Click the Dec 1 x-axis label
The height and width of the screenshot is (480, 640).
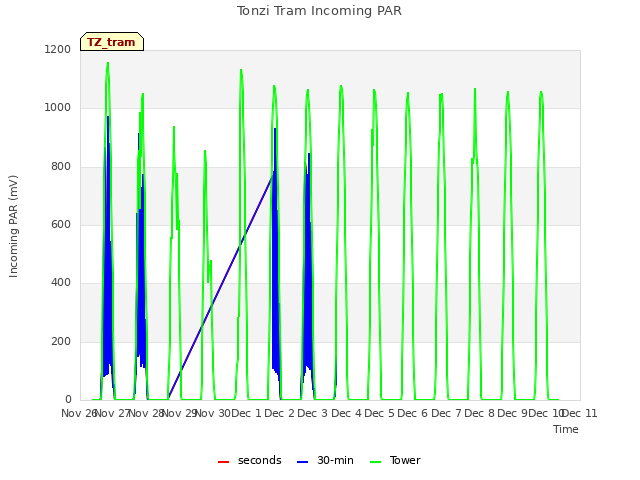pyautogui.click(x=246, y=413)
